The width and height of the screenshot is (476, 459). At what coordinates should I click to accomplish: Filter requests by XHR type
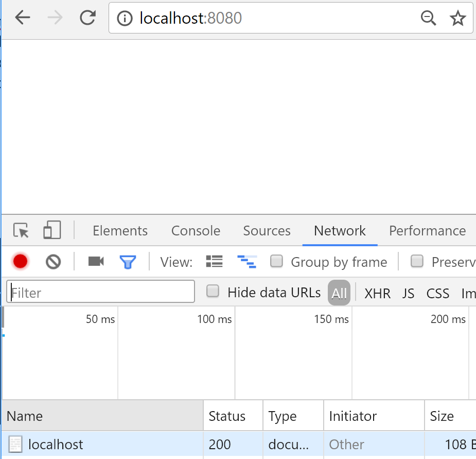pos(377,294)
